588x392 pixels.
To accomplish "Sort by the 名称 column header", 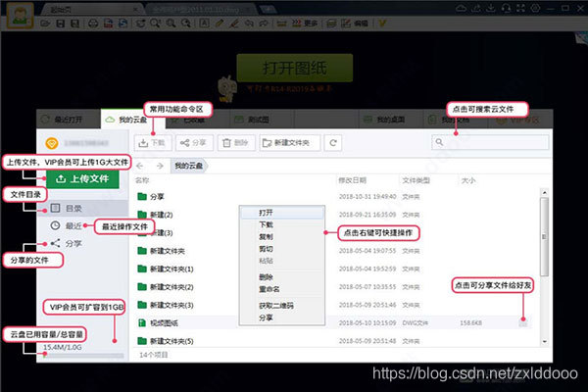I will pyautogui.click(x=142, y=180).
